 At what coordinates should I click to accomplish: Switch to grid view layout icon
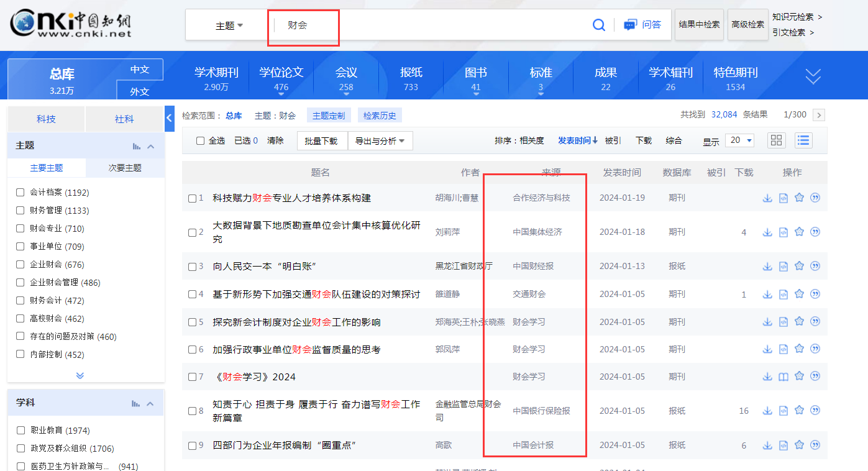(x=776, y=140)
